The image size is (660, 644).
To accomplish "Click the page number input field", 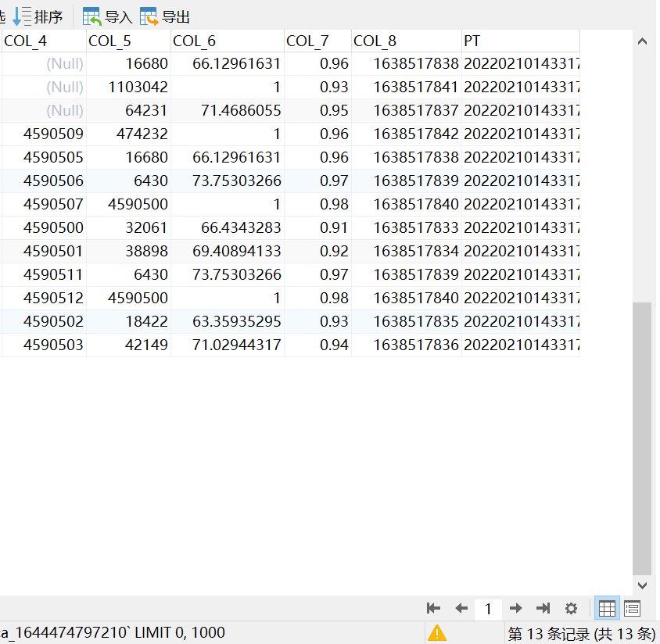I will [x=488, y=609].
